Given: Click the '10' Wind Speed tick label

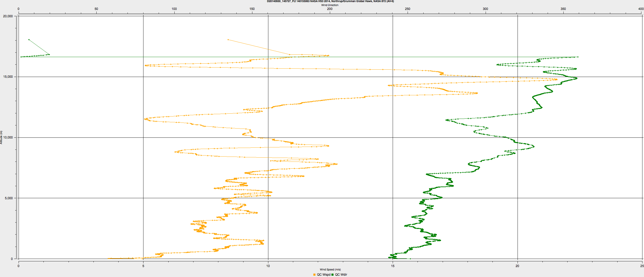Looking at the screenshot, I should tap(268, 266).
